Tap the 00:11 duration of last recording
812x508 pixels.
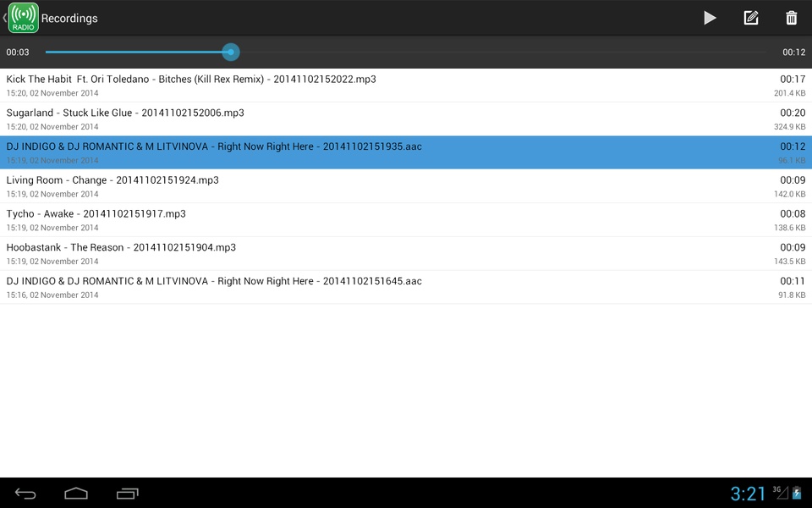793,281
